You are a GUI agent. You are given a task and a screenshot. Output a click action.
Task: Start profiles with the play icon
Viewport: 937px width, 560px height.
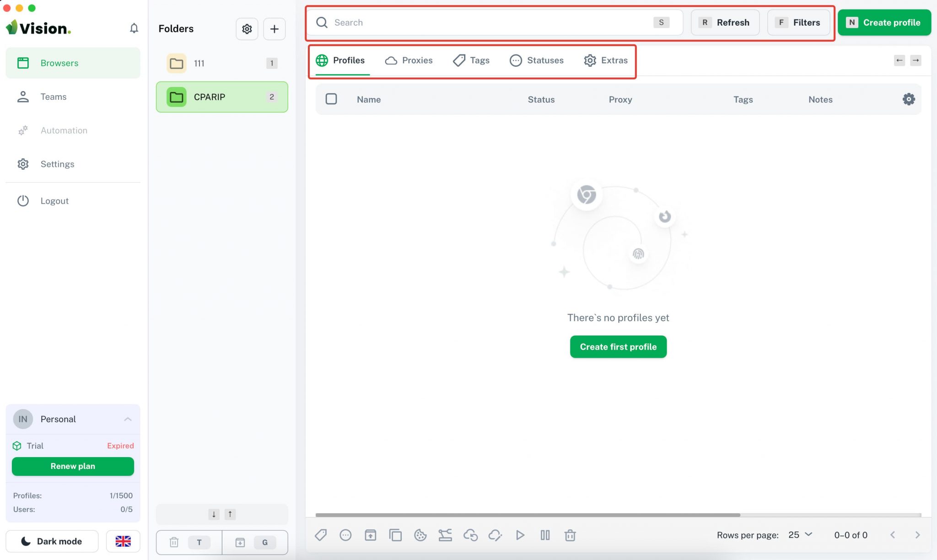coord(520,535)
